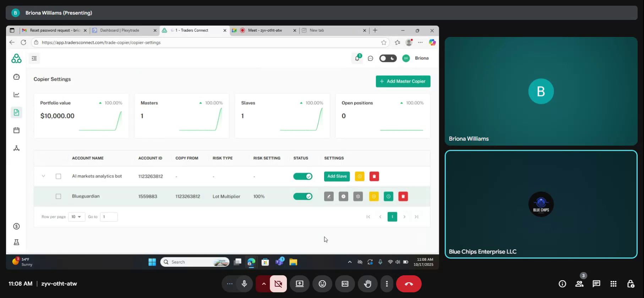The image size is (644, 298).
Task: Expand the audio settings arrow in Meet
Action: pyautogui.click(x=263, y=284)
